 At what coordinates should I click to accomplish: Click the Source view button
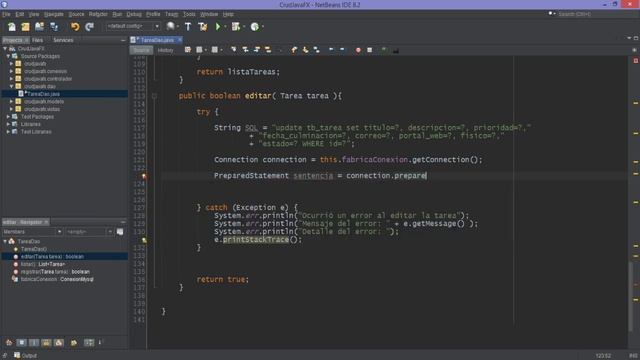pyautogui.click(x=141, y=50)
